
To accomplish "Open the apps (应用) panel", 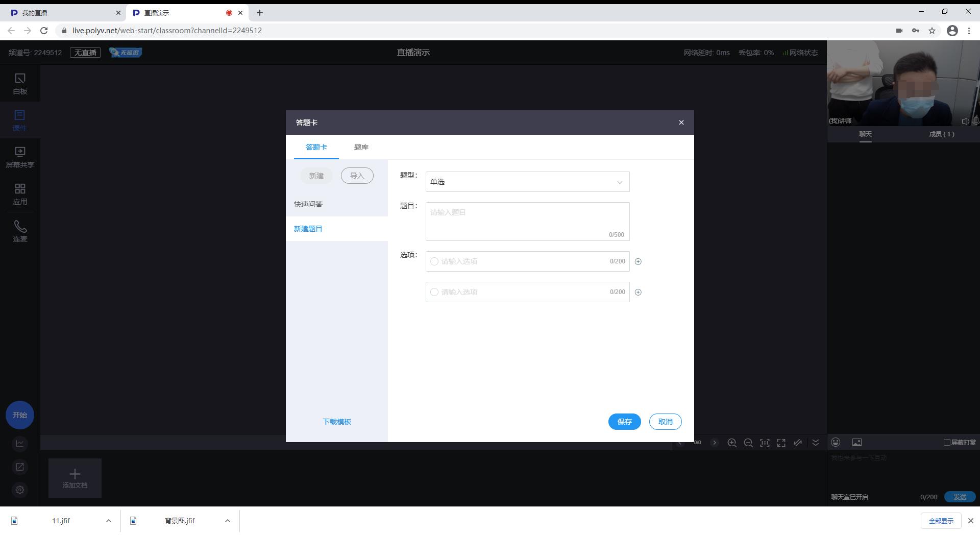I will [20, 194].
